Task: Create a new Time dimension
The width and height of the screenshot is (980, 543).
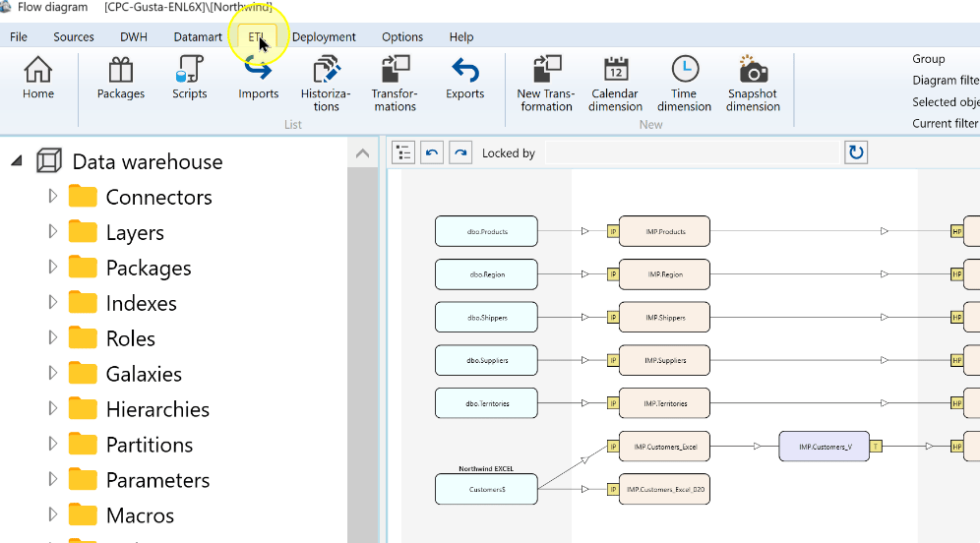Action: click(685, 85)
